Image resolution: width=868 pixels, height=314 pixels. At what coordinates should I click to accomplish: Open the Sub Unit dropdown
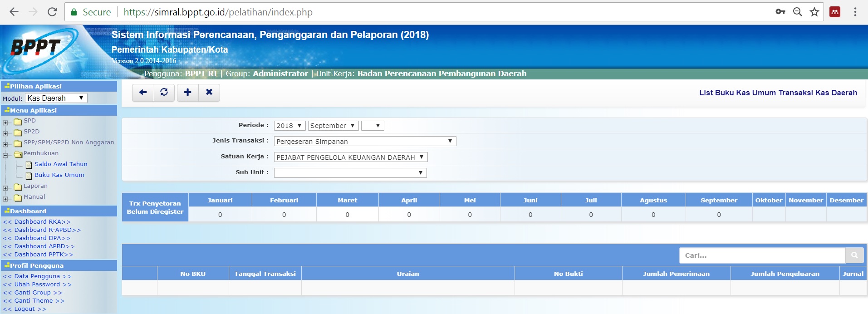[350, 173]
